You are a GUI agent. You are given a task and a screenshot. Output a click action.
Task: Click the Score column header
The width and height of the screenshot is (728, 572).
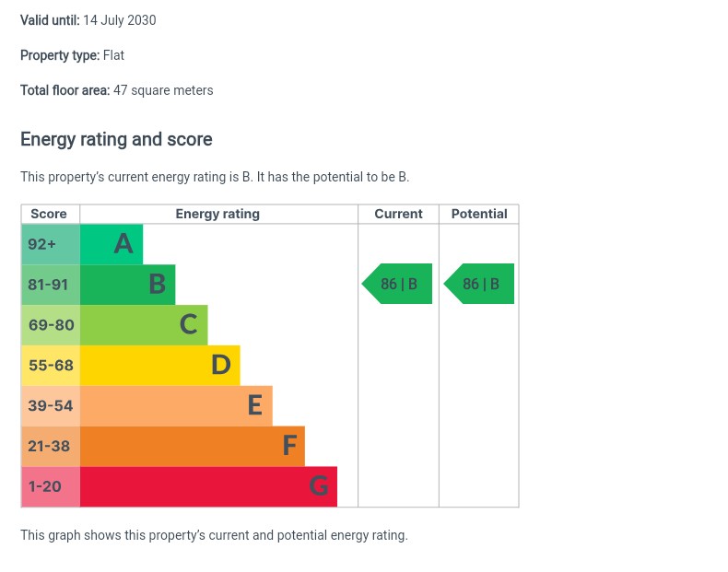point(49,214)
